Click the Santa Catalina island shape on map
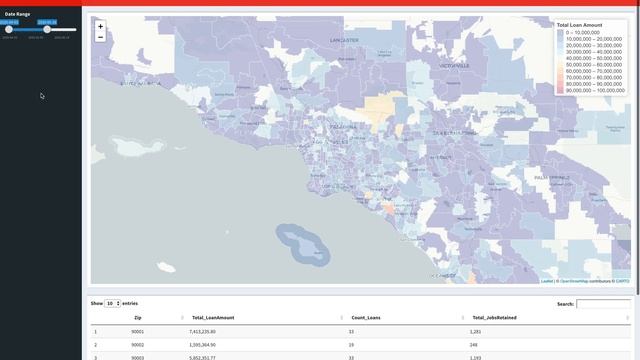 [304, 245]
